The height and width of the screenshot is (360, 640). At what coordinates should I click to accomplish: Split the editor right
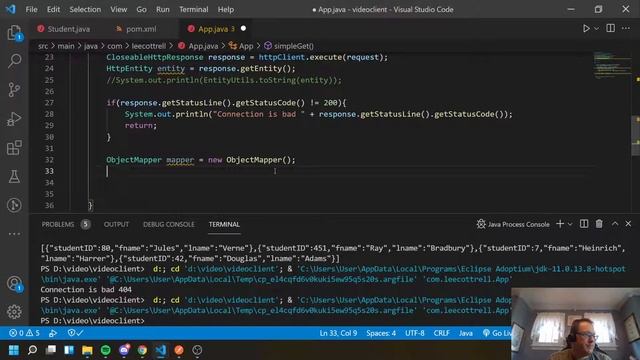611,28
